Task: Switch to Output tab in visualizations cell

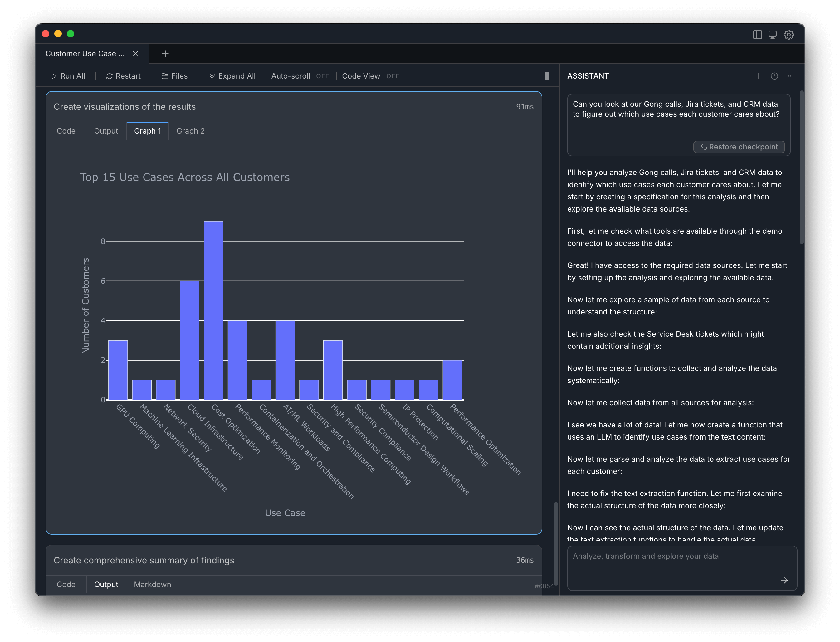Action: 106,131
